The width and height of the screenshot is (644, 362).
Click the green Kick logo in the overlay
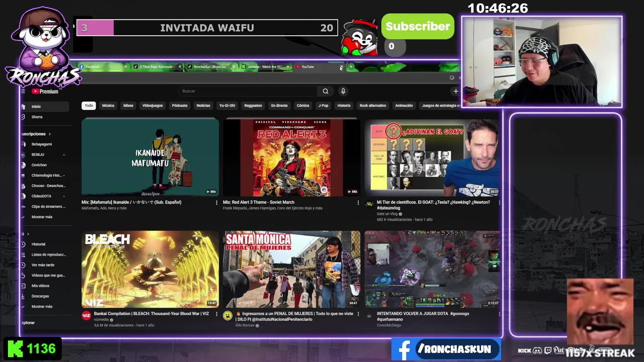[15, 348]
